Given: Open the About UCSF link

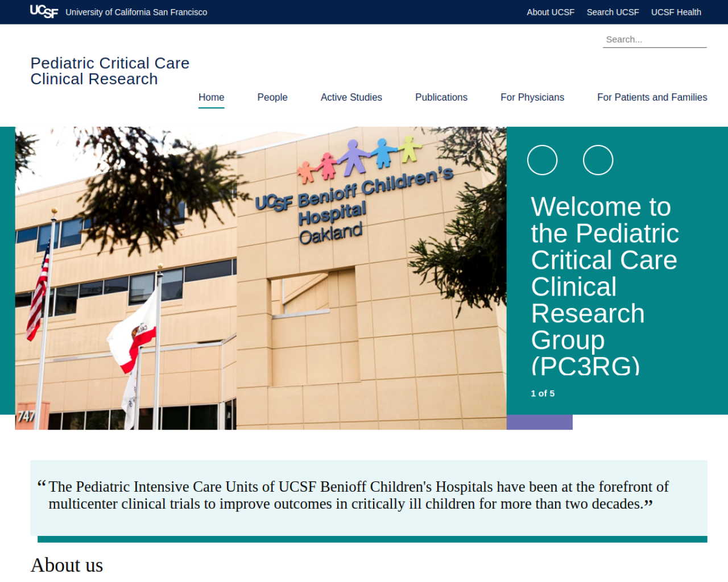Looking at the screenshot, I should [x=550, y=12].
